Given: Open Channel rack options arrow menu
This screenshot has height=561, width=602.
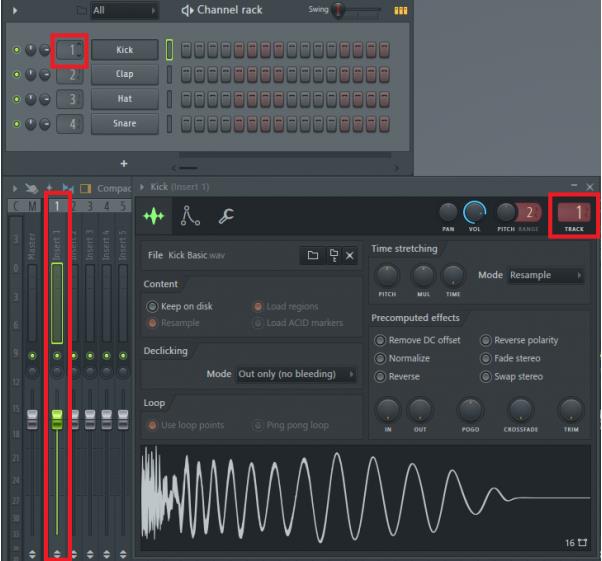Looking at the screenshot, I should 15,10.
